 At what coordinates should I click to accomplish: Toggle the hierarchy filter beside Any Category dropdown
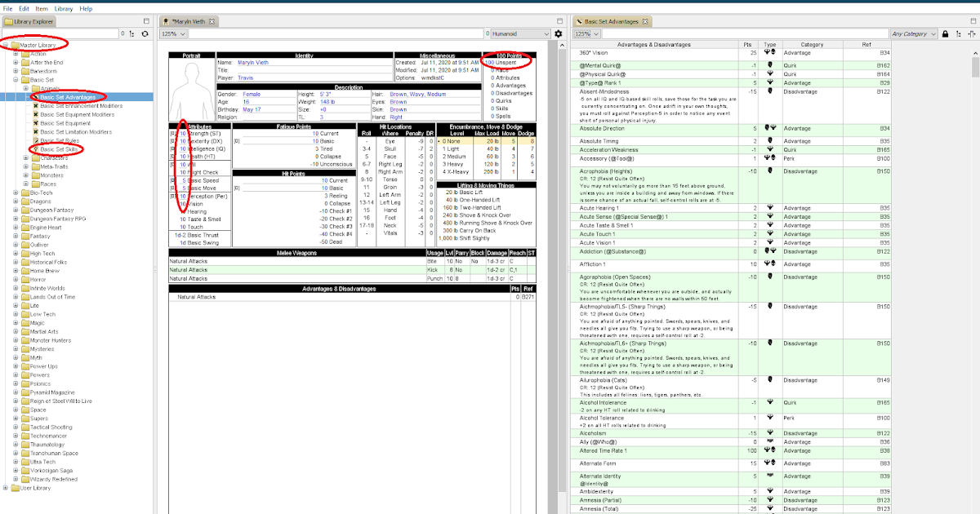pyautogui.click(x=957, y=35)
